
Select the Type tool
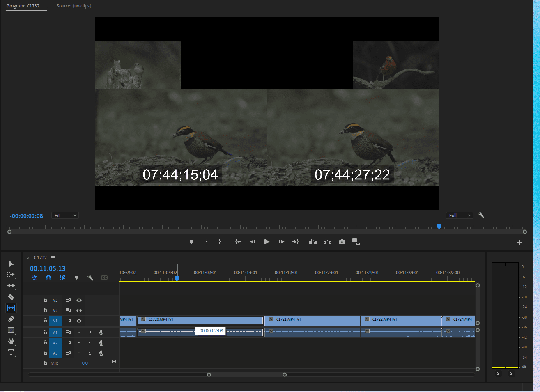click(11, 352)
